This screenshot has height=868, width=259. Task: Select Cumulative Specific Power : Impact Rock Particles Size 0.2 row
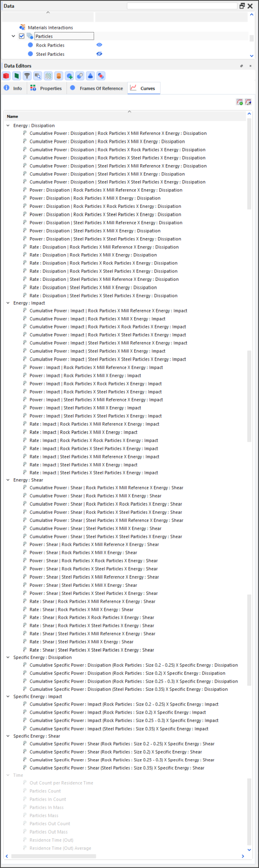coord(118,712)
